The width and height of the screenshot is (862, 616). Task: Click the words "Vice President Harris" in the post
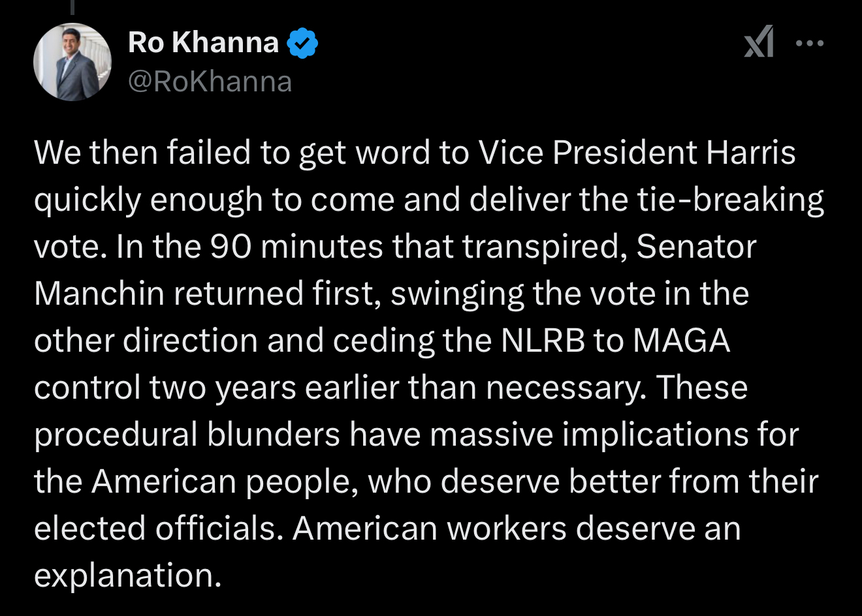[637, 153]
